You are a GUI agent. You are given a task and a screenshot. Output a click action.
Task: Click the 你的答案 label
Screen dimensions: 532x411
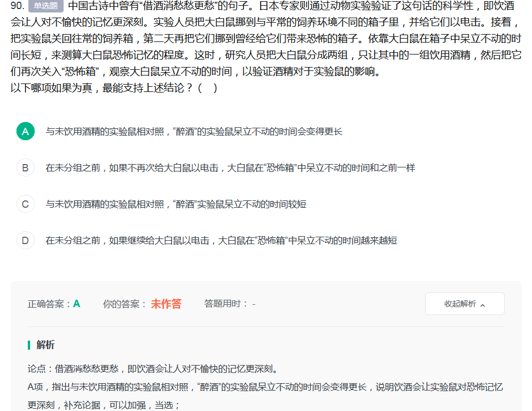[124, 304]
